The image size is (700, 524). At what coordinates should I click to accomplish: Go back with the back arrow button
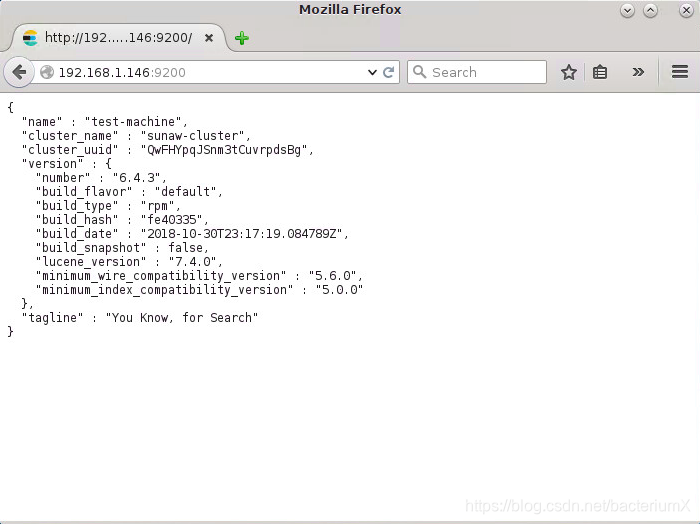[19, 72]
